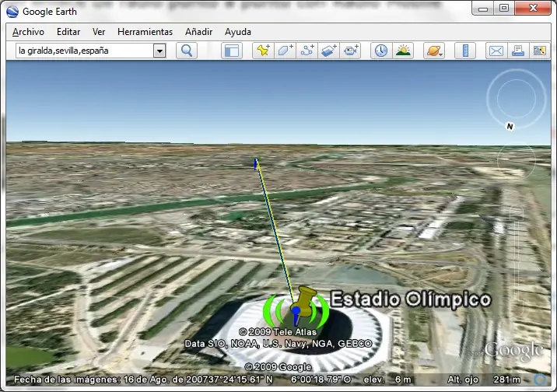Click the Alt. ojo 281 m readout
Screen dimensions: 557x392
point(484,380)
